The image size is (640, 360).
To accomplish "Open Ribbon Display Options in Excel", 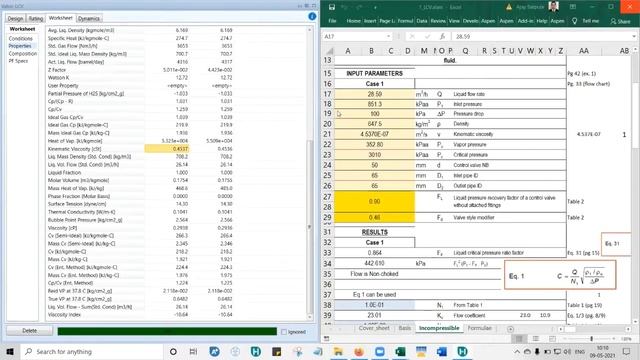I will coord(573,7).
